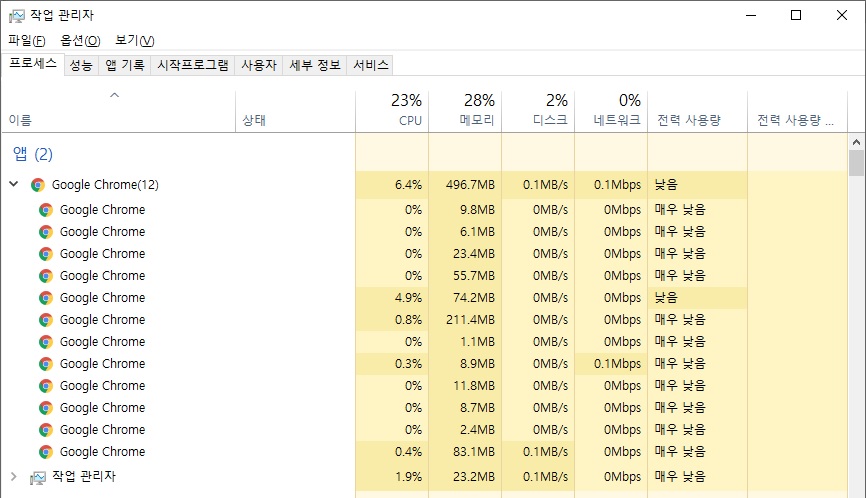Click the sort arrow above 이름 column

(114, 95)
